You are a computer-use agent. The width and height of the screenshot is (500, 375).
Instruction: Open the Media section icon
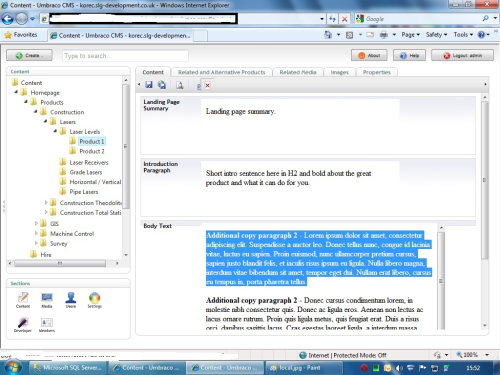point(47,300)
